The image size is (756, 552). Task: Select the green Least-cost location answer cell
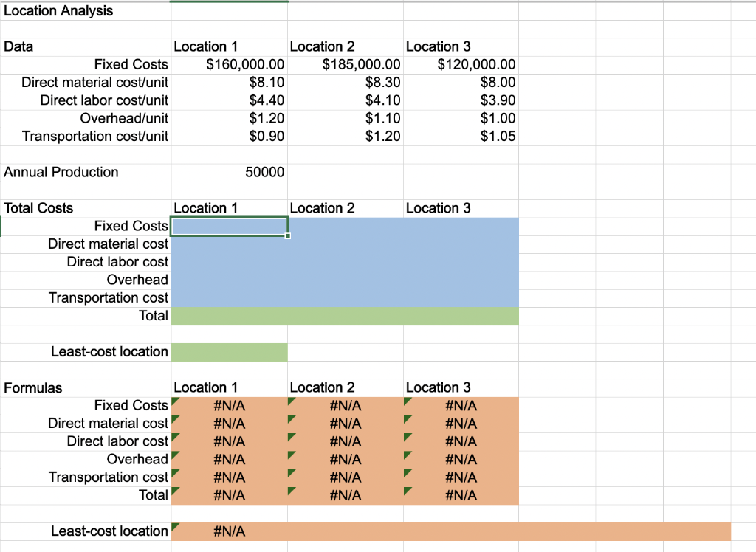(229, 352)
